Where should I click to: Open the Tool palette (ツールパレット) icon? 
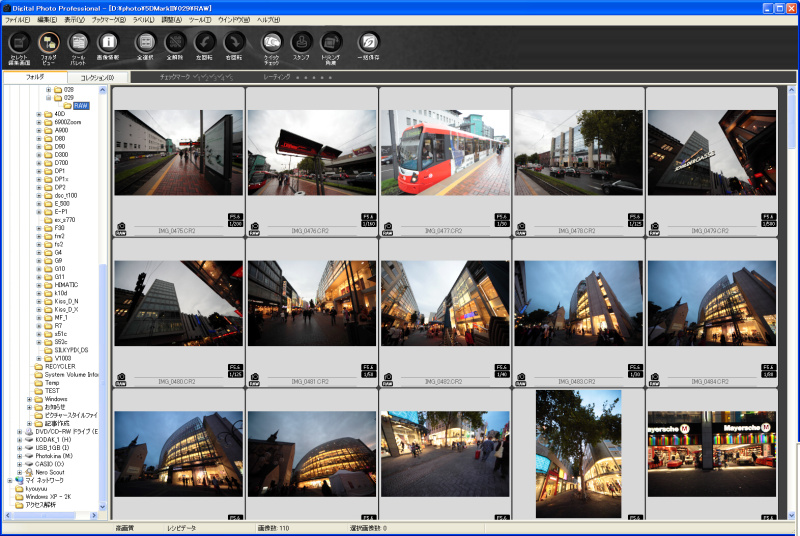[78, 43]
